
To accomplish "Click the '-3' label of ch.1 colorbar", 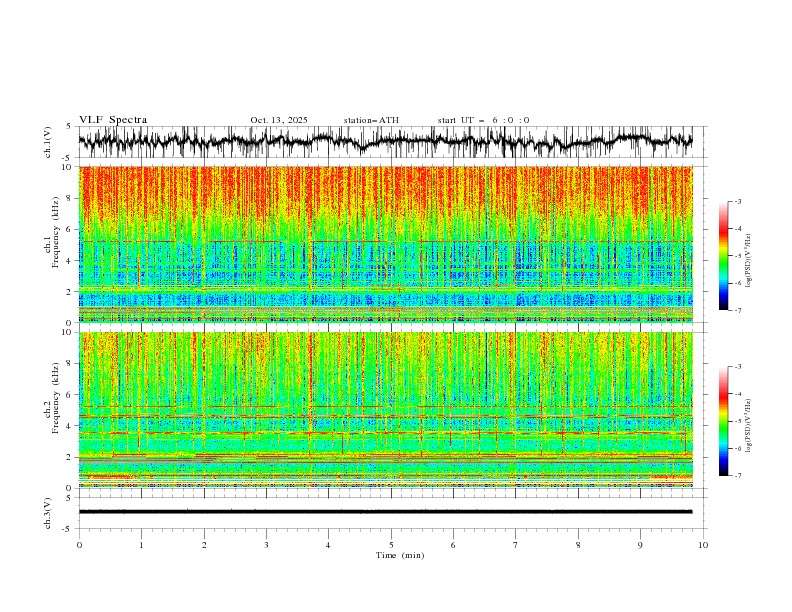I will [737, 201].
